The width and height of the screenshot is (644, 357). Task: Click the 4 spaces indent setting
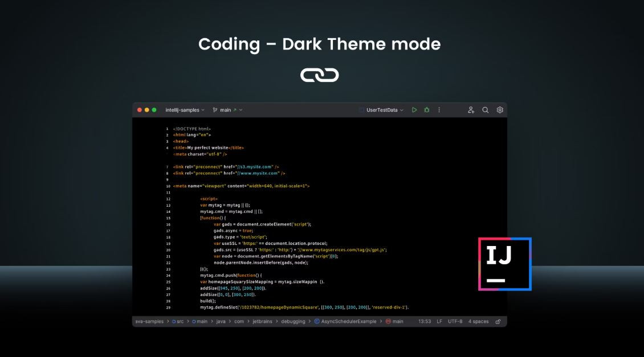(478, 322)
